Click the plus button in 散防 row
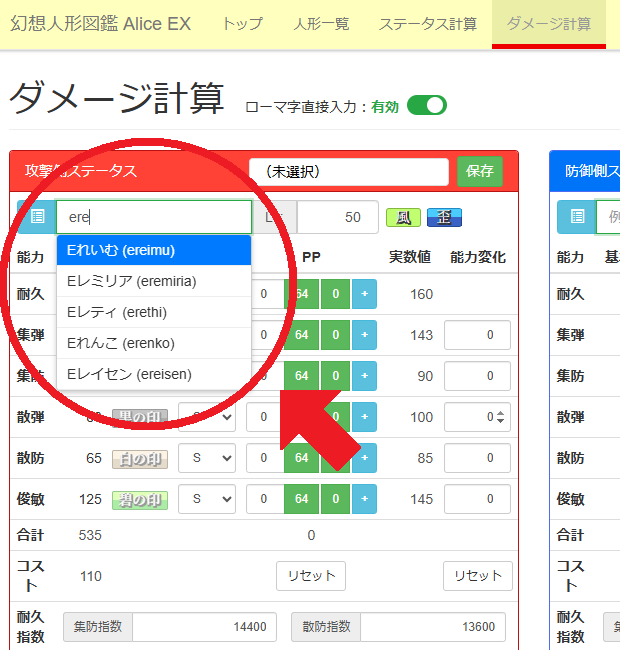The height and width of the screenshot is (650, 620). tap(364, 458)
